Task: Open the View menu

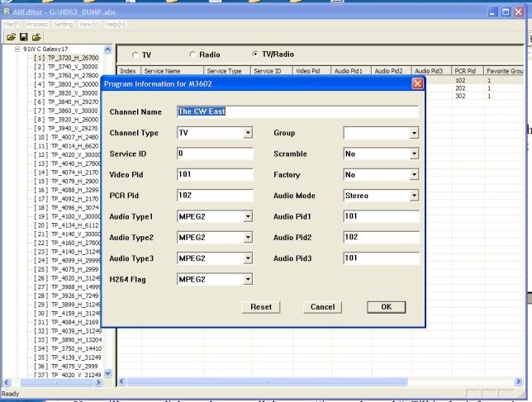Action: (89, 25)
